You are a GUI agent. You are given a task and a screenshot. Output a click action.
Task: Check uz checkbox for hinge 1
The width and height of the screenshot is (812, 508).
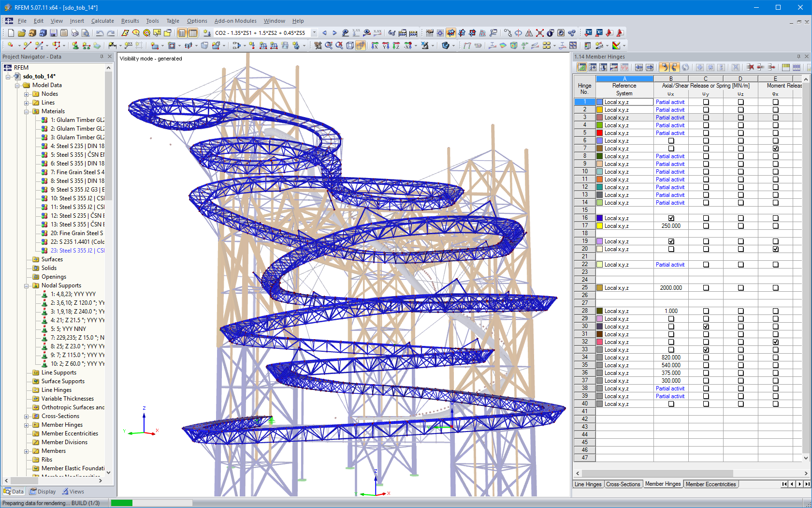click(740, 102)
